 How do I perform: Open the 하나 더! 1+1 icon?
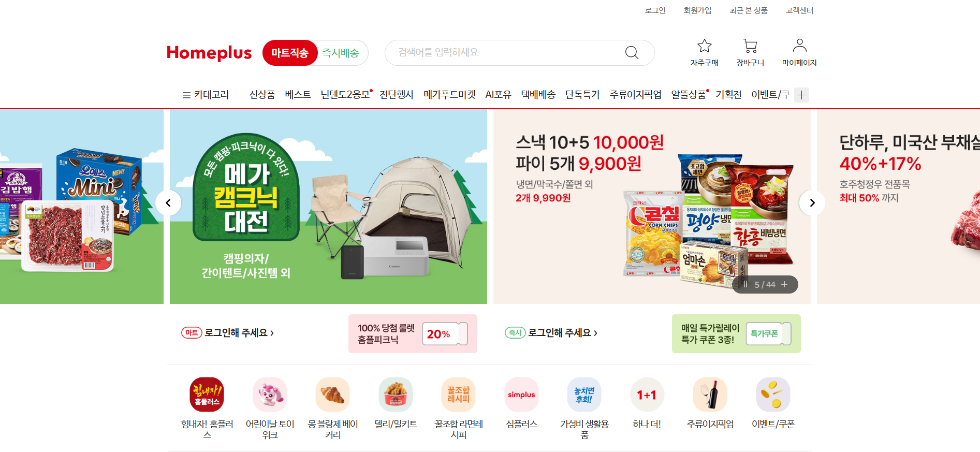(647, 395)
